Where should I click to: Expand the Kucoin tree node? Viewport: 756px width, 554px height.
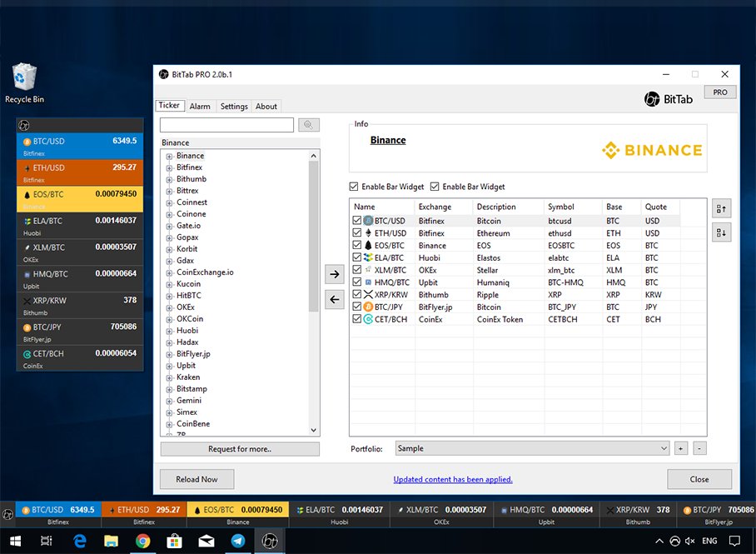[169, 285]
